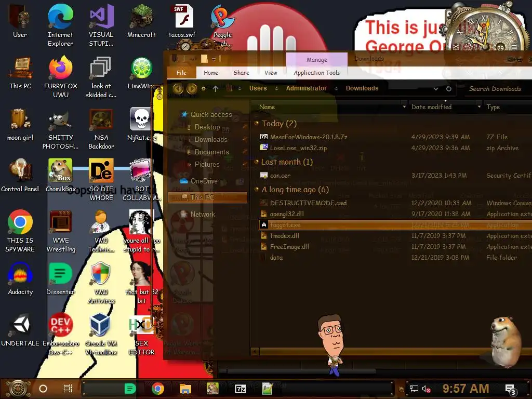Open the Application Tools tab
This screenshot has height=399, width=532.
(316, 73)
